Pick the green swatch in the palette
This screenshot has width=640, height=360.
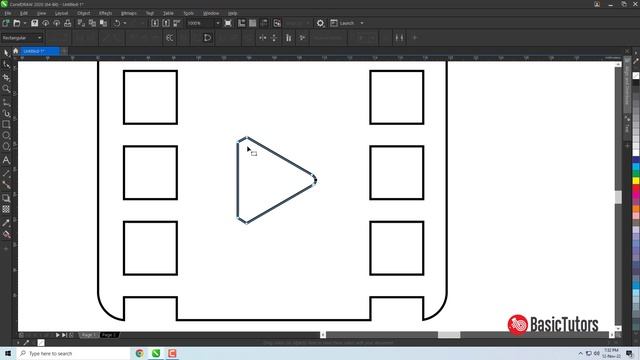click(x=636, y=173)
